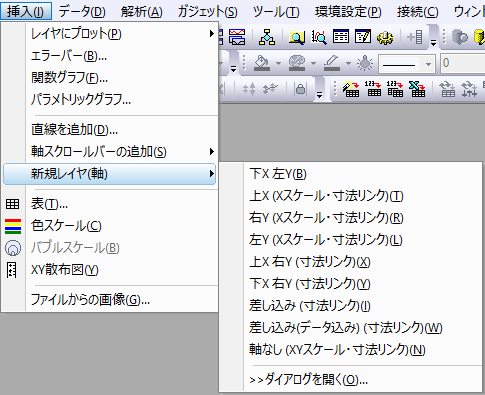Open the Command Window table icon
485x395 pixels.
coord(341,37)
